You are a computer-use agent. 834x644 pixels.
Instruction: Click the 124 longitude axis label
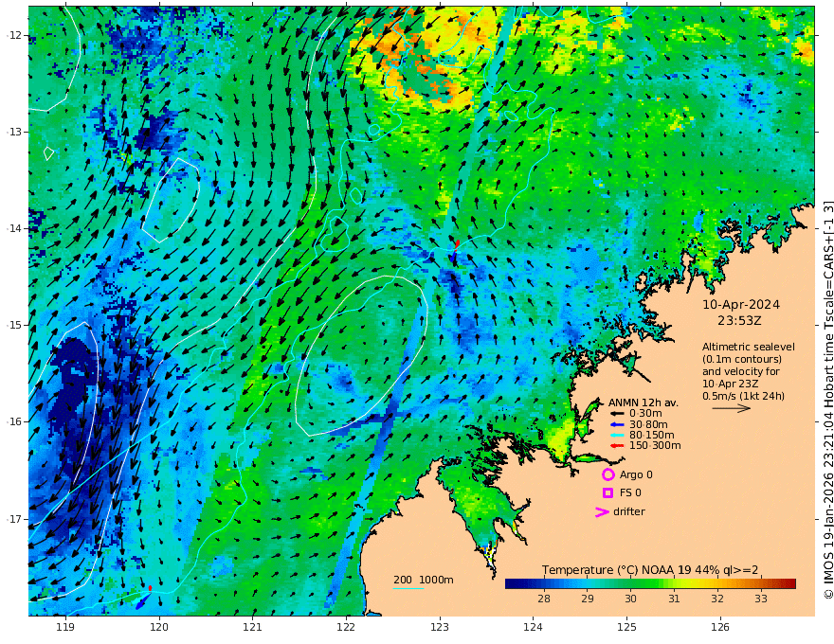tap(533, 628)
